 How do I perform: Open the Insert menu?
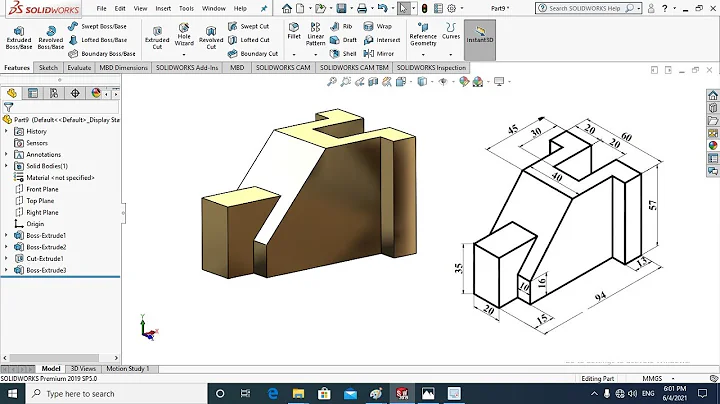tap(163, 8)
